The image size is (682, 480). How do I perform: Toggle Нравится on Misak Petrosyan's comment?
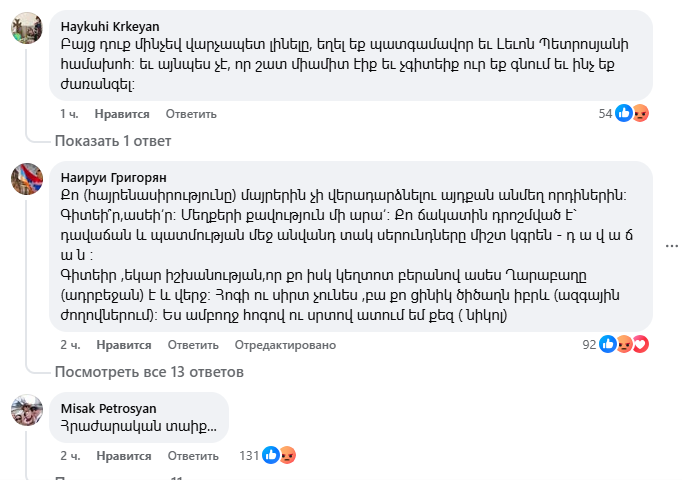(x=123, y=455)
